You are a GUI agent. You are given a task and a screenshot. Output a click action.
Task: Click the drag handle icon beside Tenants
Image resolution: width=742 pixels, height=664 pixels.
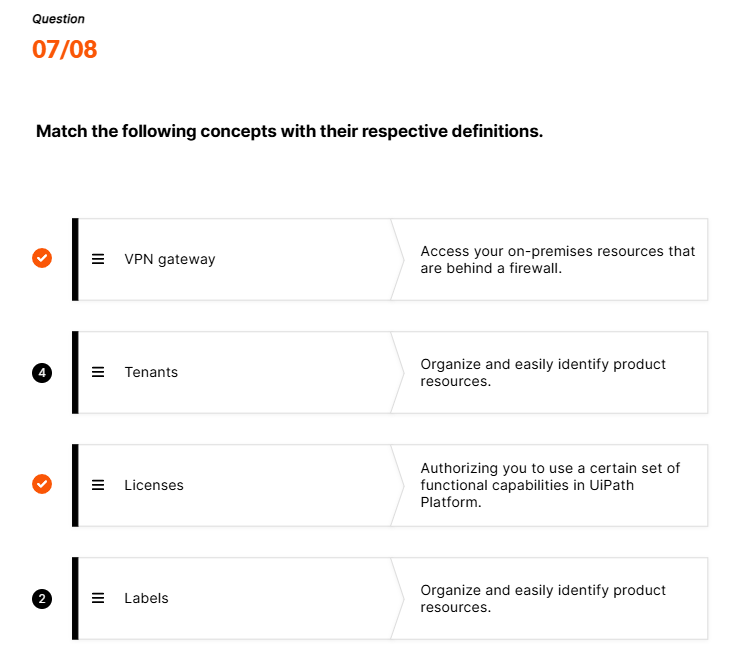pos(98,372)
